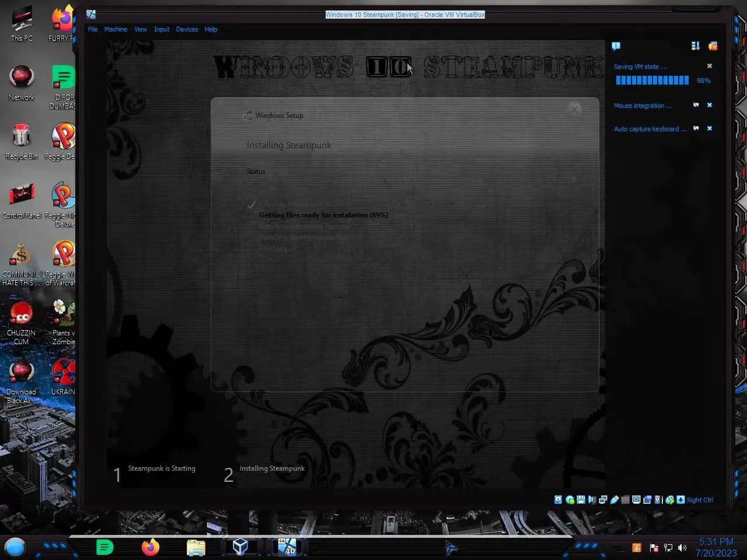Click step 1 Steampunk is Starting

point(162,468)
